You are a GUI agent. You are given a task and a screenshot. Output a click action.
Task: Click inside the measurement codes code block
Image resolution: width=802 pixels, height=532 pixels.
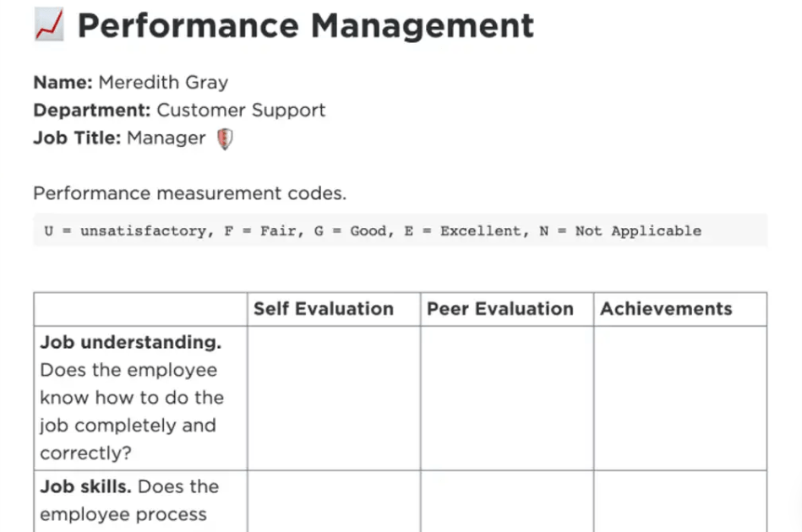point(400,231)
